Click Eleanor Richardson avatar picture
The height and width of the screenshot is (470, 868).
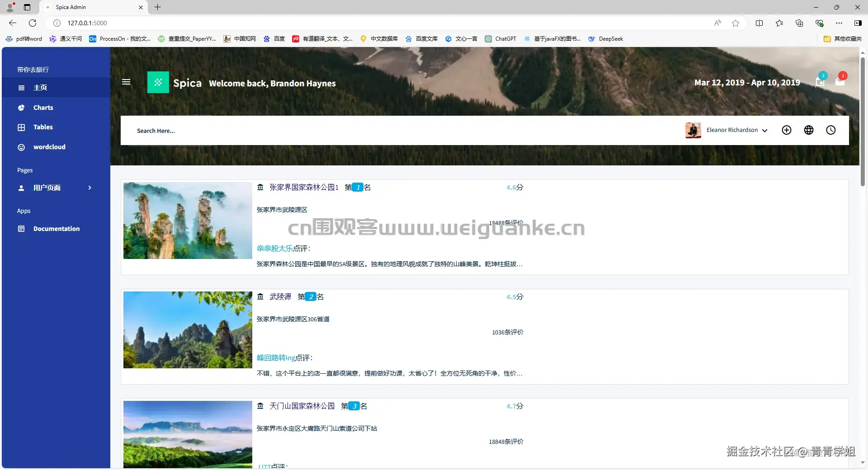click(x=693, y=130)
